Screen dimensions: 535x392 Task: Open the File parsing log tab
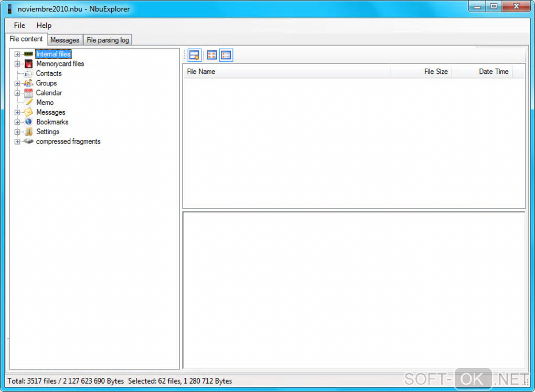point(108,40)
